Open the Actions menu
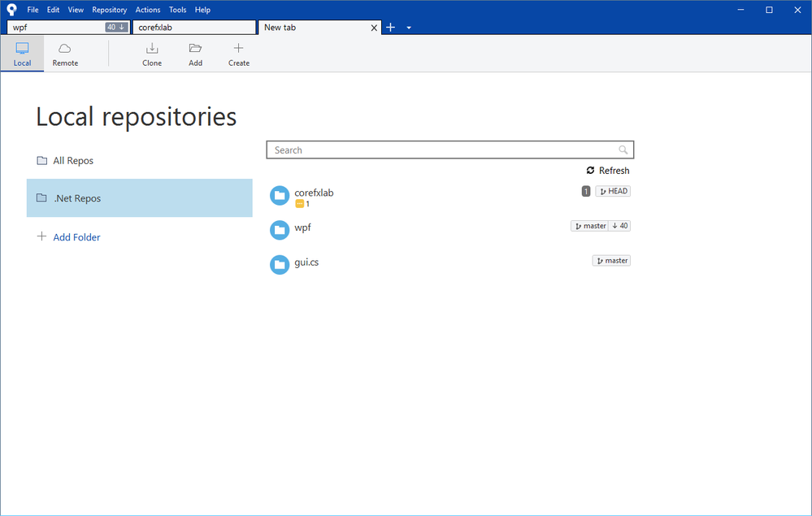The width and height of the screenshot is (812, 516). (148, 9)
